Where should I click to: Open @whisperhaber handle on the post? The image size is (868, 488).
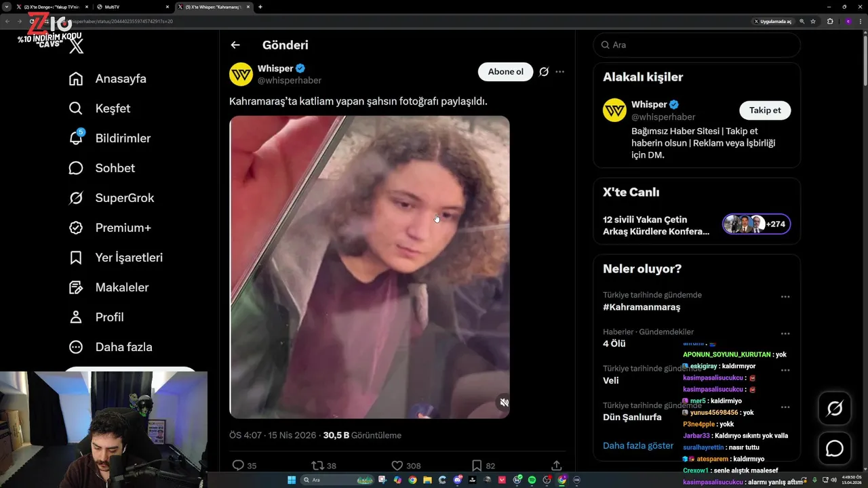click(x=290, y=81)
